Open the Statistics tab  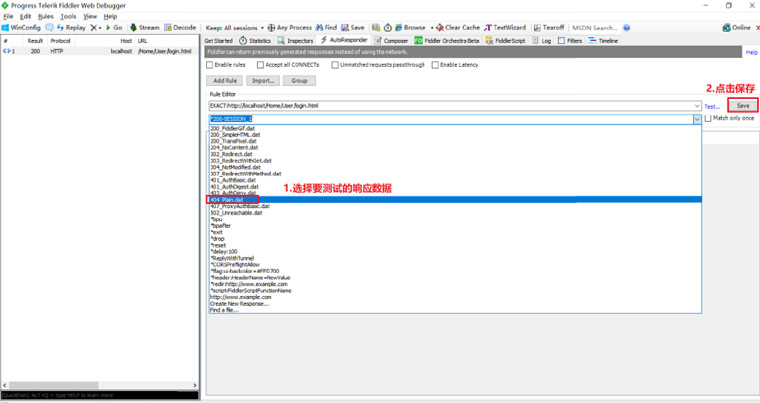click(255, 41)
